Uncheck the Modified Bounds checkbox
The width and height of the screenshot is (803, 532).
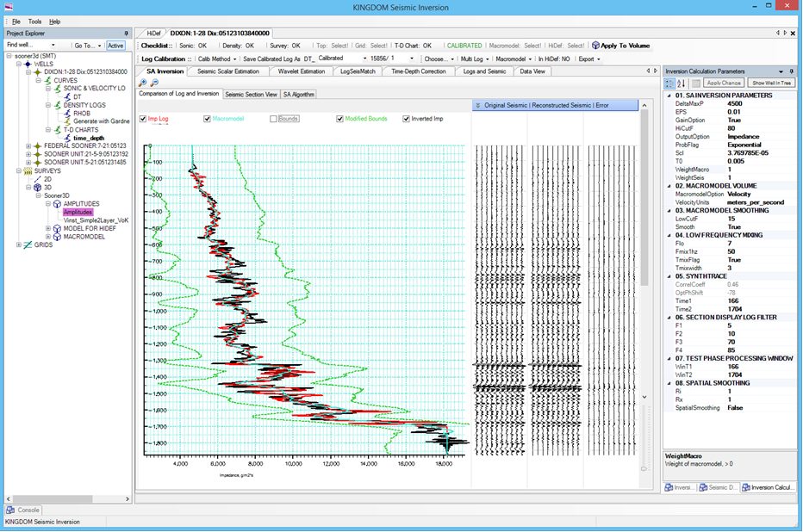(339, 119)
